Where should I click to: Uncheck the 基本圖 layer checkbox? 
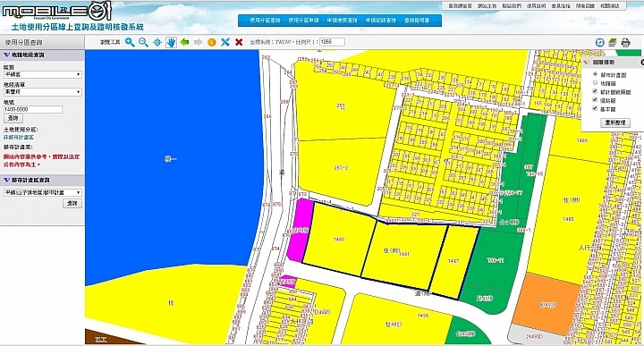(595, 108)
